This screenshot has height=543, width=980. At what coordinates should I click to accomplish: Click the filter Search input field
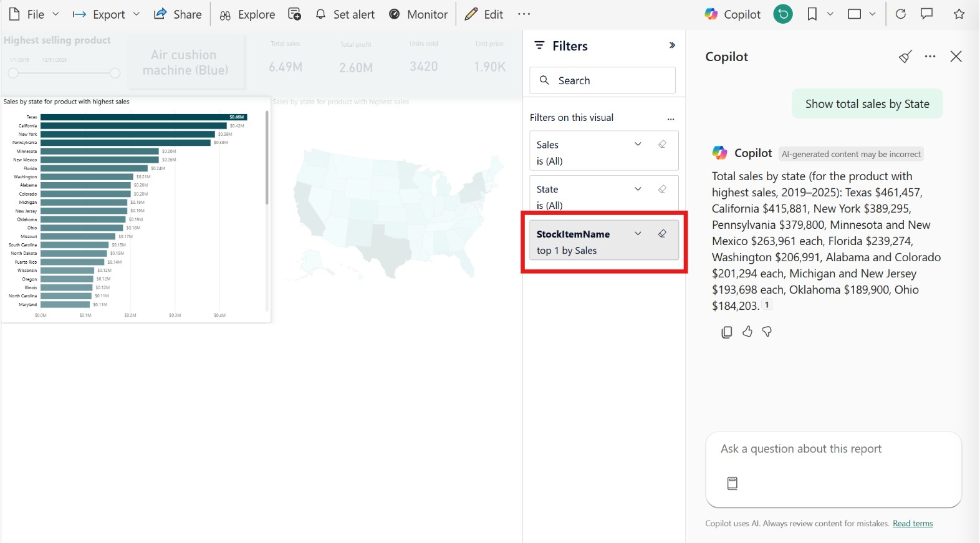tap(603, 80)
